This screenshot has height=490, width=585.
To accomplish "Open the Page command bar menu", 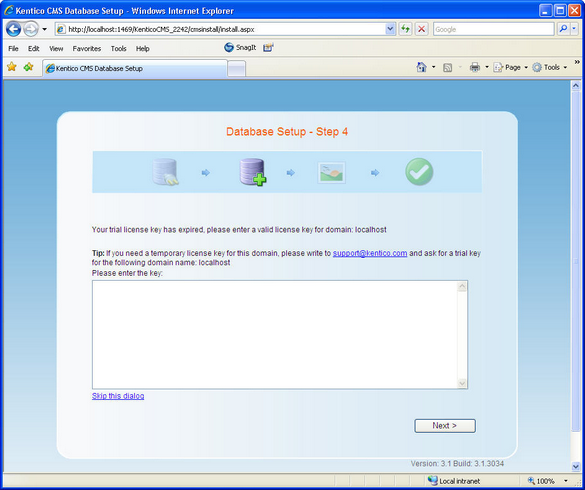I will (x=511, y=67).
